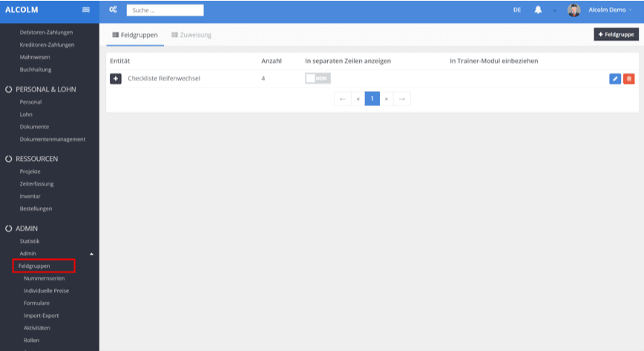Open Rollen in Admin submenu
Image resolution: width=644 pixels, height=351 pixels.
pyautogui.click(x=32, y=341)
